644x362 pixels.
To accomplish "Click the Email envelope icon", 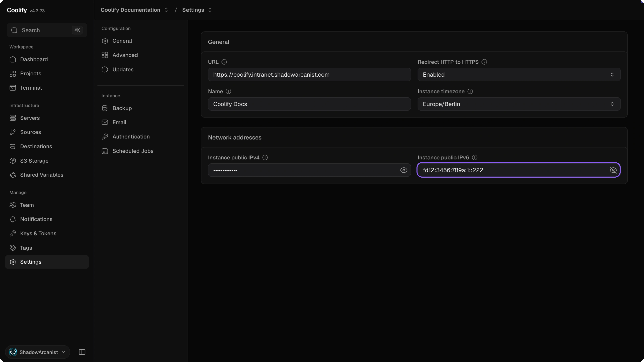I will 105,122.
